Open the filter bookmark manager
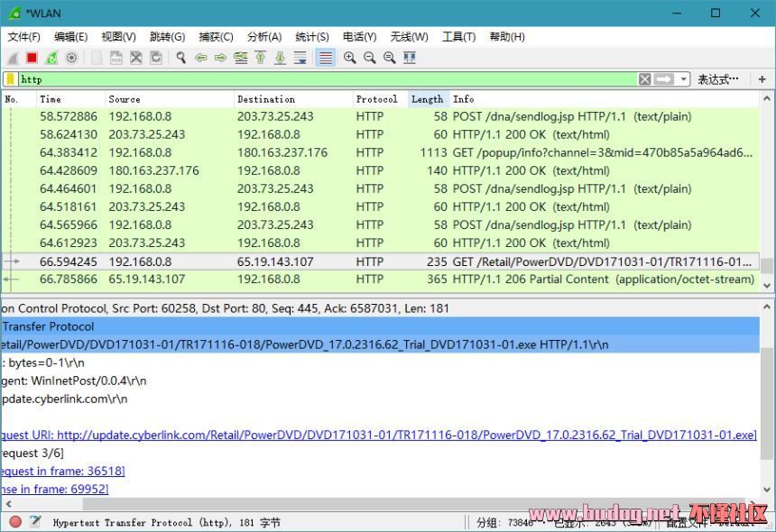Image resolution: width=776 pixels, height=532 pixels. point(10,79)
